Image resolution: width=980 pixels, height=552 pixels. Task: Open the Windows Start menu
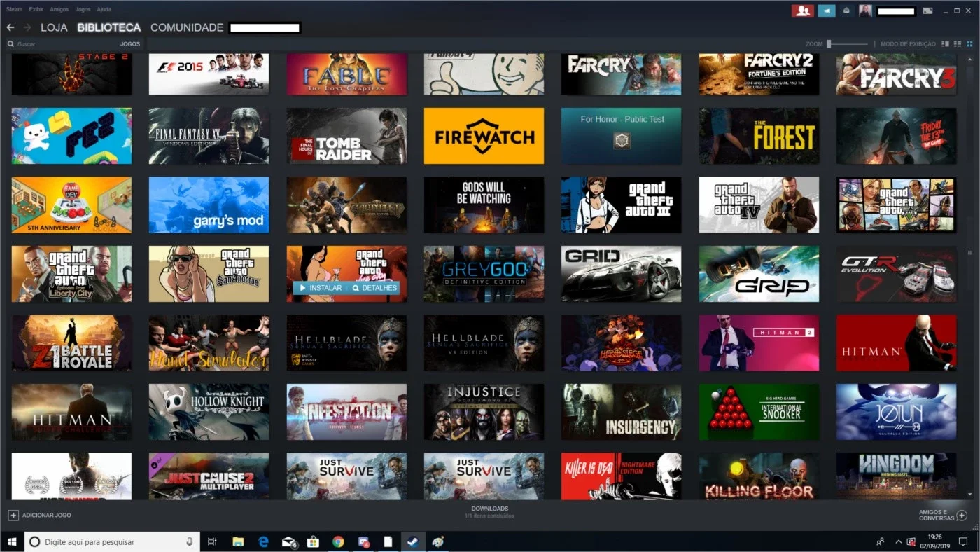(12, 541)
